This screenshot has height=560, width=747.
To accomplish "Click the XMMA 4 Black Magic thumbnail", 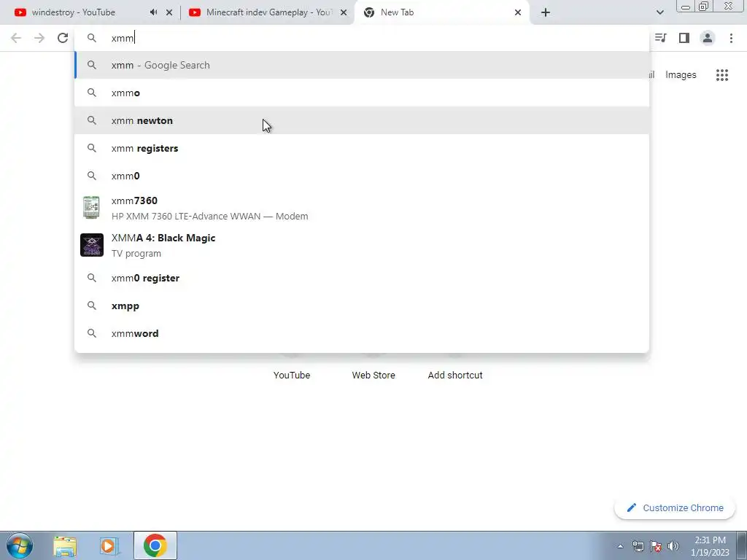I will pos(92,245).
